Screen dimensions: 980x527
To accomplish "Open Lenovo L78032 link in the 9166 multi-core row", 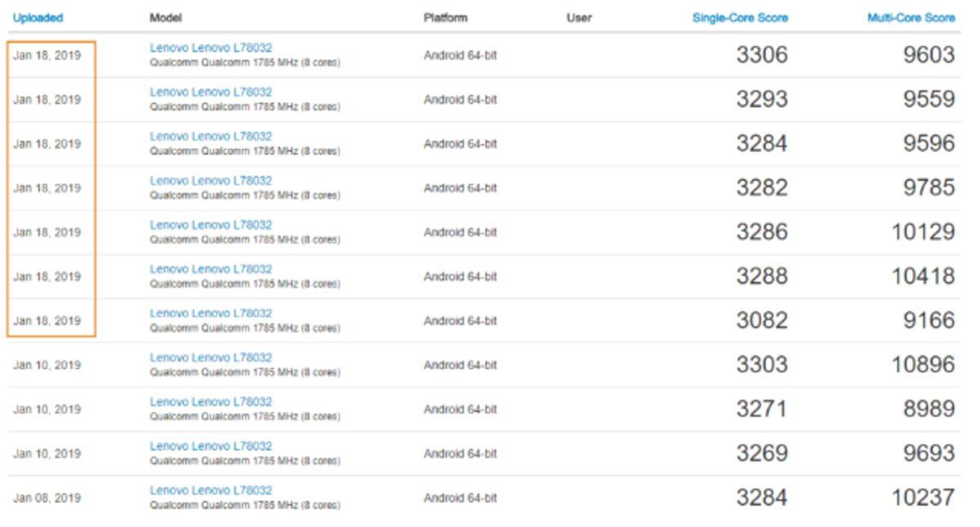I will [x=211, y=313].
